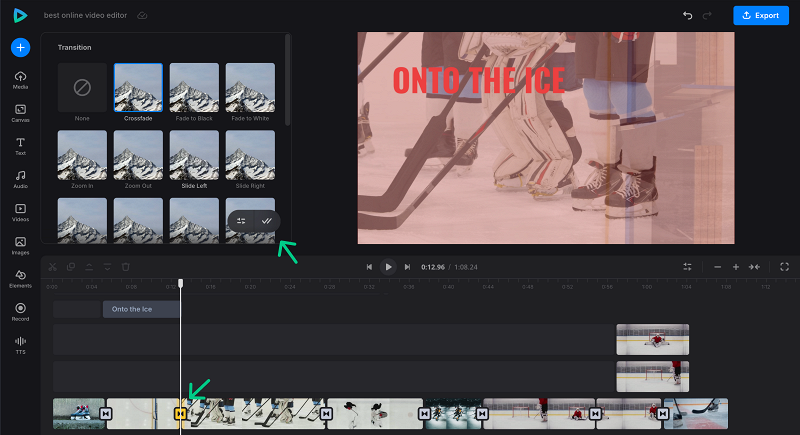Click the duplicate clip icon
Image resolution: width=800 pixels, height=435 pixels.
click(71, 267)
